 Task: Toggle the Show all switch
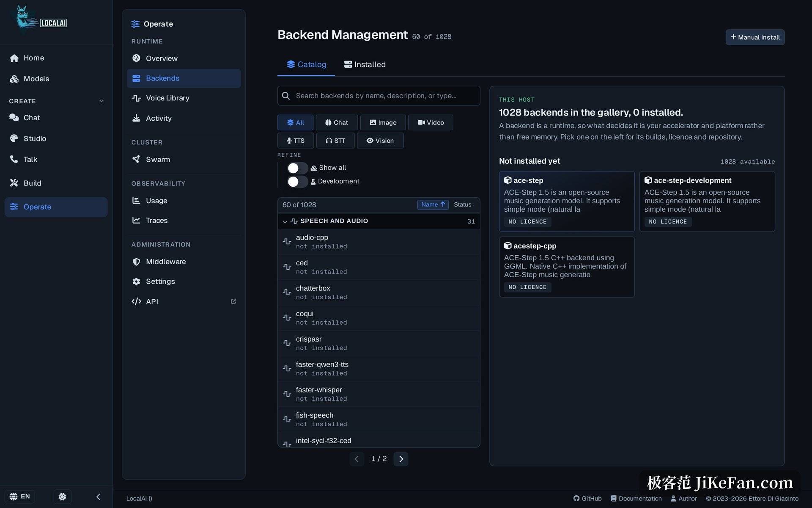pos(297,168)
